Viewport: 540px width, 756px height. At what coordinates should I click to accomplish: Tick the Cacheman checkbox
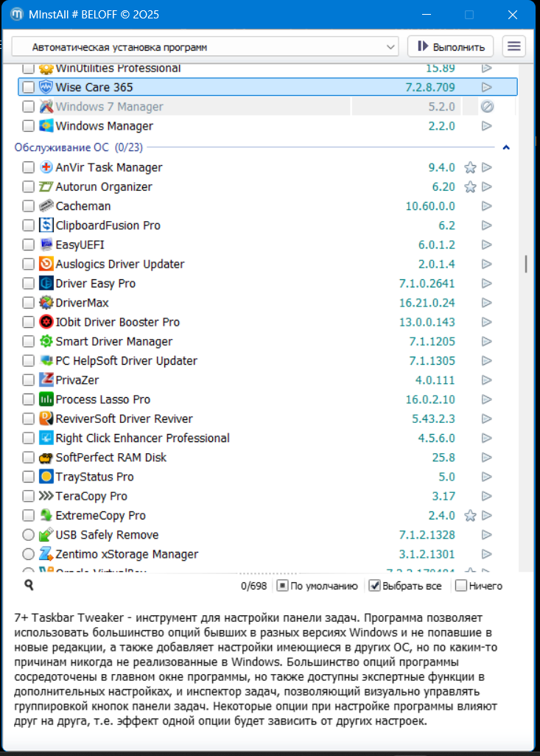tap(28, 206)
